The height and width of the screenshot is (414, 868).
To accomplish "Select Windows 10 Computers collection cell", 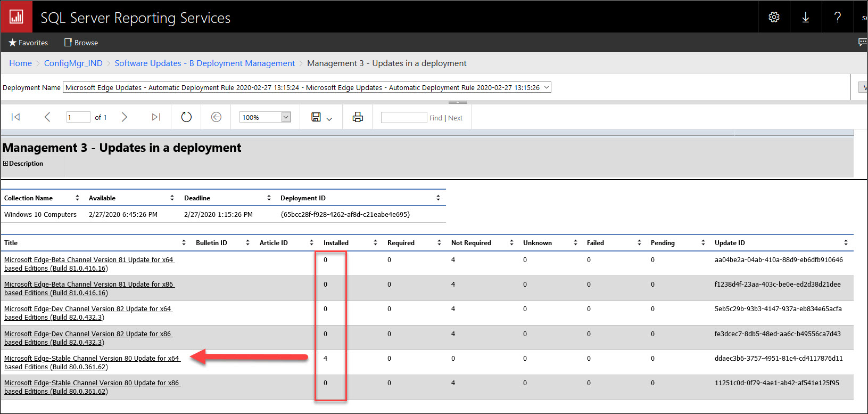I will pyautogui.click(x=40, y=214).
